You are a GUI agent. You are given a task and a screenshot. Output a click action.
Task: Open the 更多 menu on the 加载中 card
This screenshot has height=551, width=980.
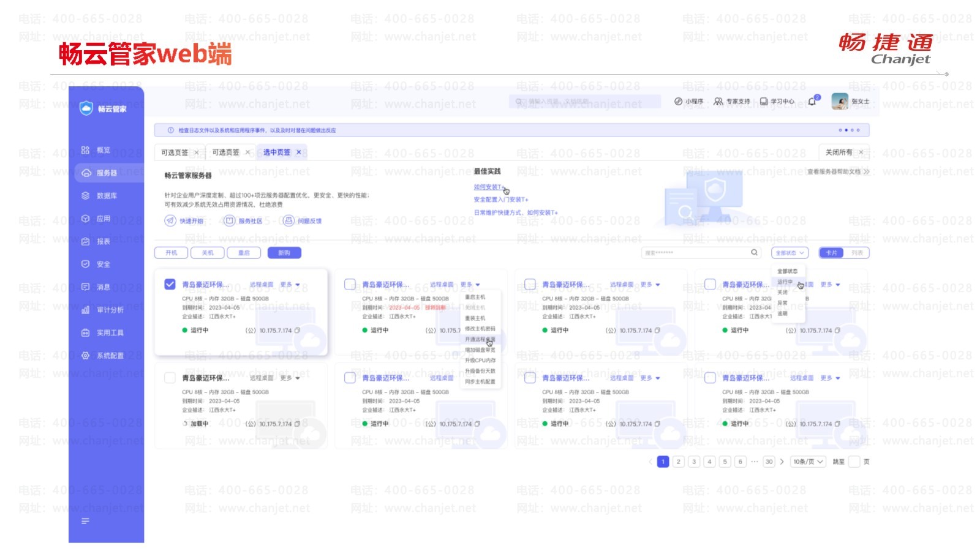pyautogui.click(x=290, y=378)
